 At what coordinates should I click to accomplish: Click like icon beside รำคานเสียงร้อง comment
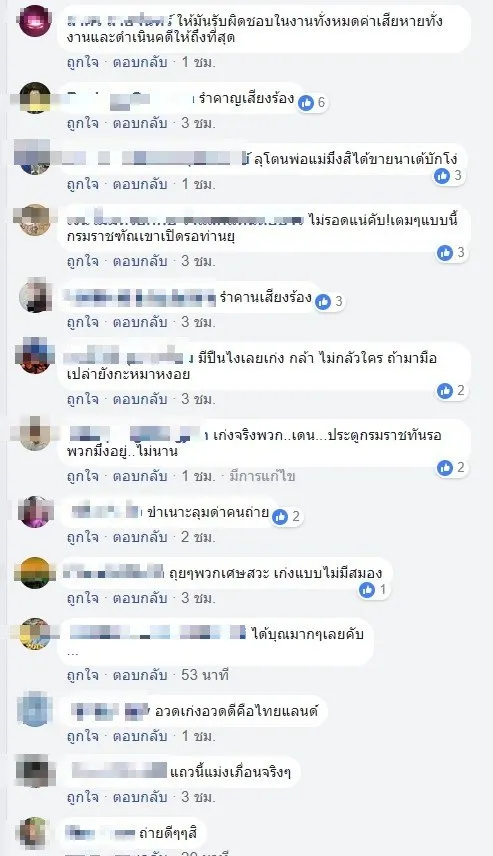pos(323,301)
